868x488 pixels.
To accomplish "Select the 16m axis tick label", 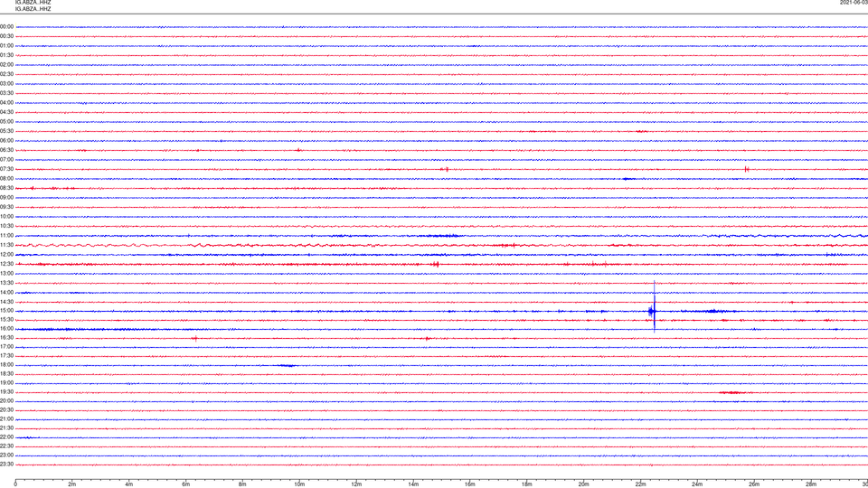I will (470, 484).
